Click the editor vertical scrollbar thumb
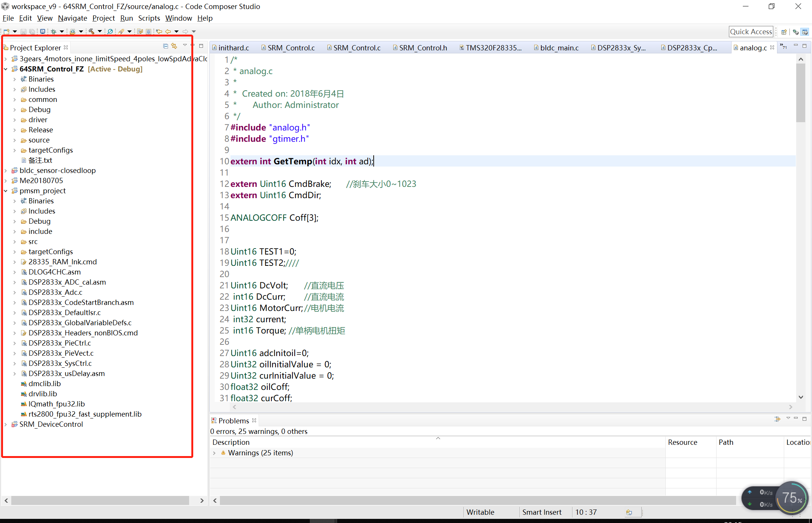The image size is (812, 523). coord(801,92)
